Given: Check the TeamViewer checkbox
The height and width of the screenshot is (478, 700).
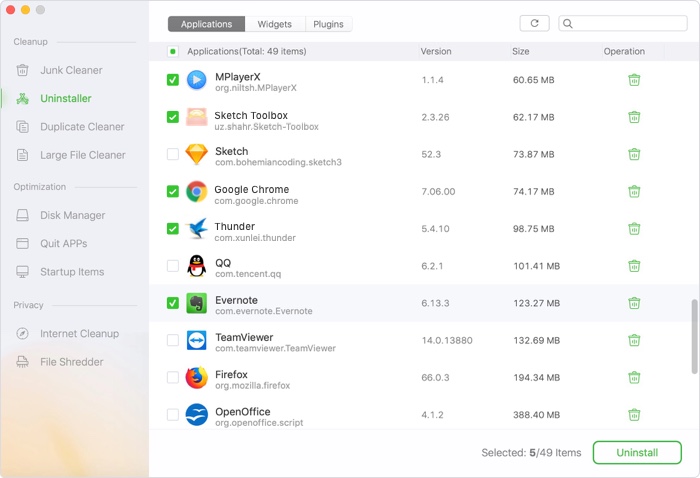Looking at the screenshot, I should 173,340.
